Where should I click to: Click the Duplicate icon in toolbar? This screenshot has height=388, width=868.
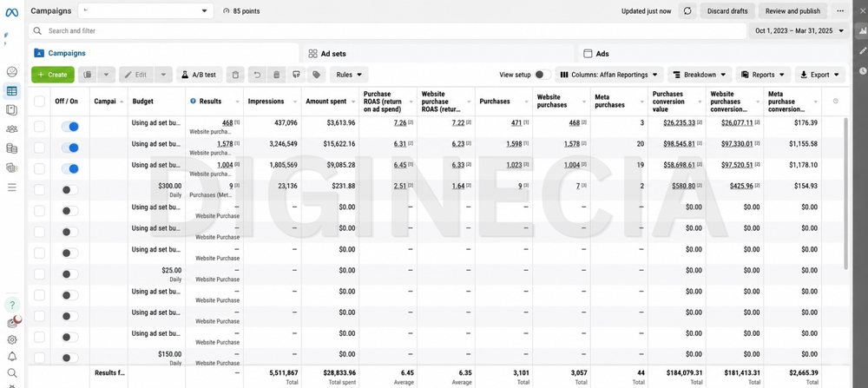(89, 75)
